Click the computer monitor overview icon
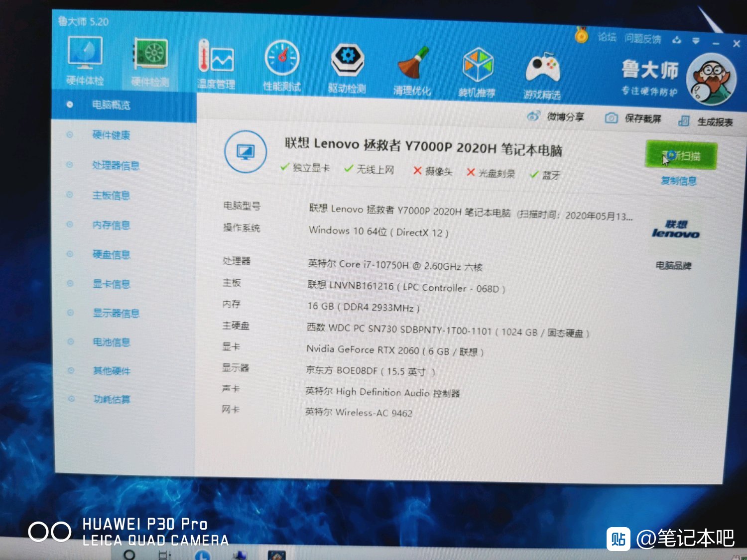Screen dimensions: 747x560 click(x=246, y=151)
